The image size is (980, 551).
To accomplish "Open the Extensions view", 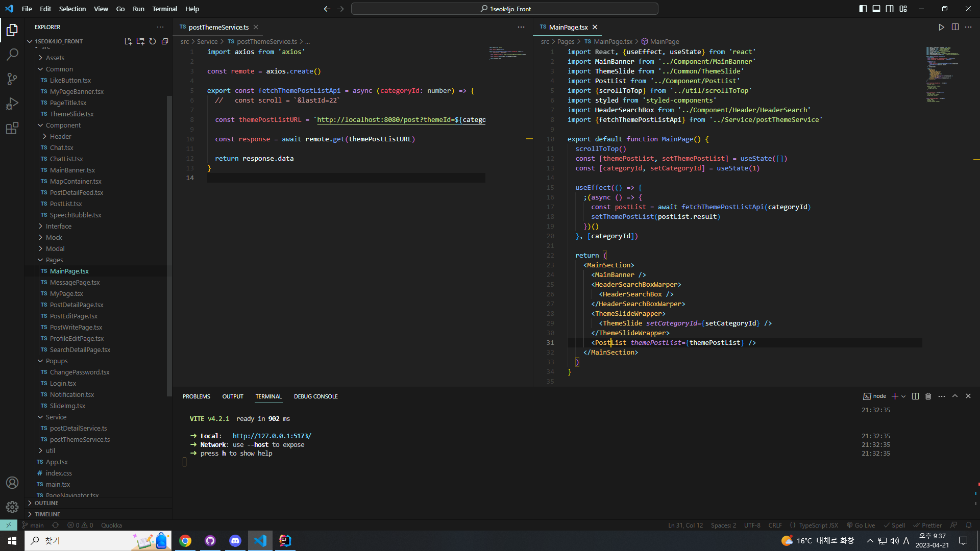I will [12, 128].
